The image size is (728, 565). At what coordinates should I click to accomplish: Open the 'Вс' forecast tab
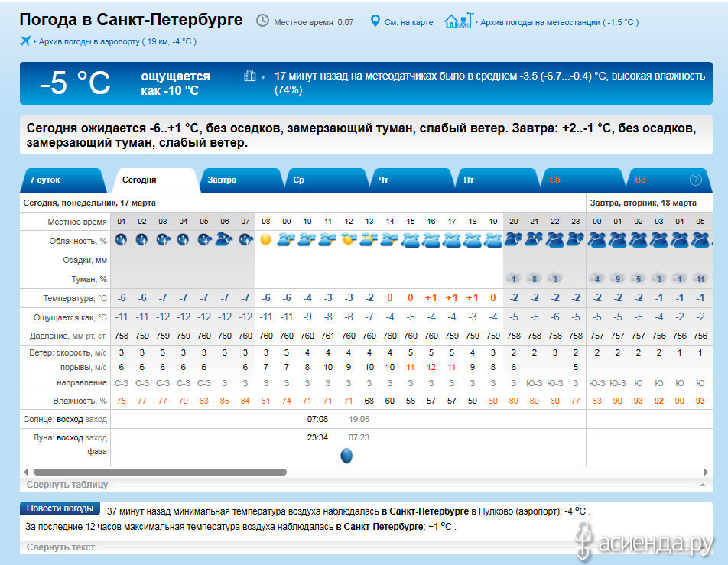tap(668, 180)
